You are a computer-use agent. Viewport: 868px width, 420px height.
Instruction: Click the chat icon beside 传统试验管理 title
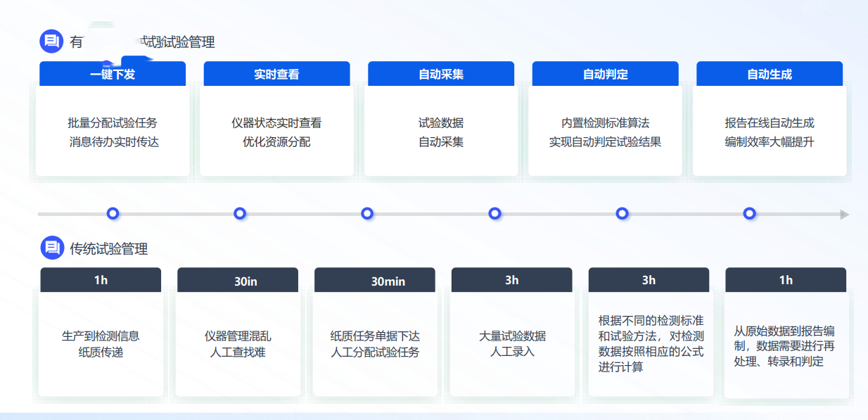pyautogui.click(x=51, y=248)
